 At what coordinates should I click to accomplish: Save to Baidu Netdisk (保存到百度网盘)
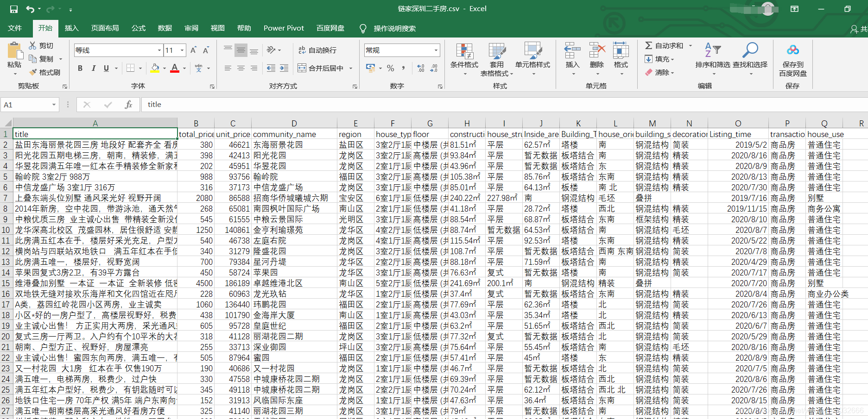click(x=793, y=60)
